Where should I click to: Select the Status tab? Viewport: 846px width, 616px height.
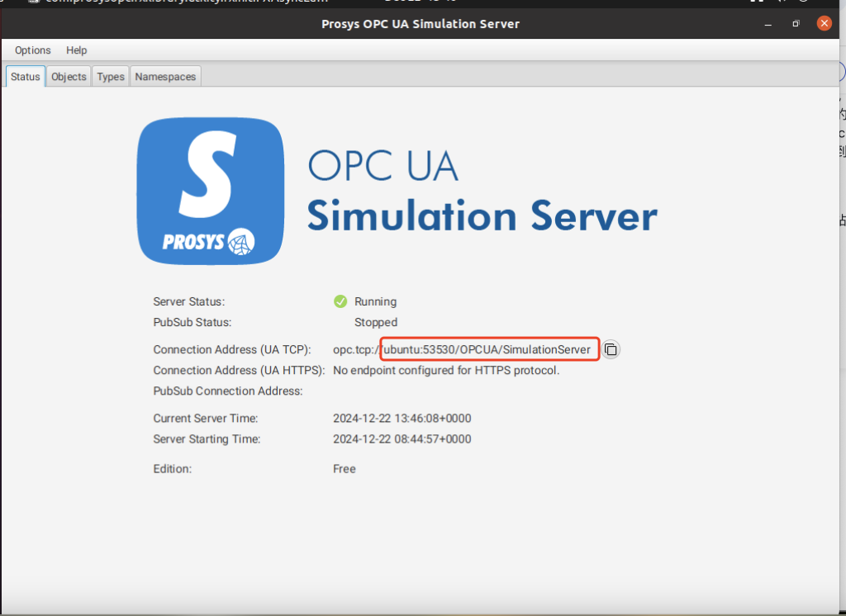(25, 76)
